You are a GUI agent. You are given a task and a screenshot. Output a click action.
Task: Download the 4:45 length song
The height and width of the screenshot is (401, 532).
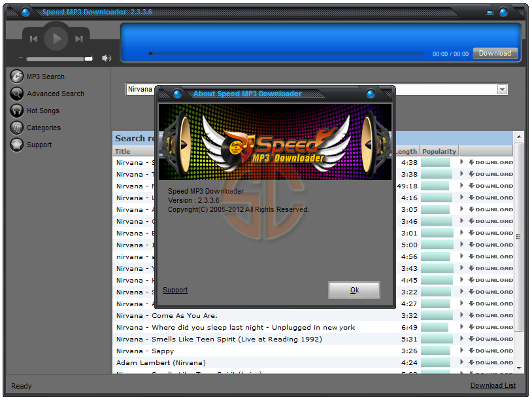pyautogui.click(x=491, y=280)
